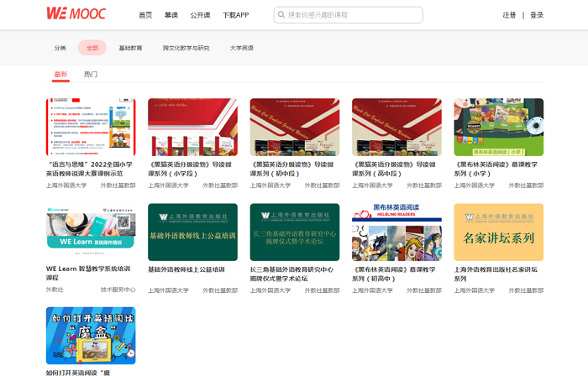Open the WE Learn 系统操作培训 thumbnail

91,232
